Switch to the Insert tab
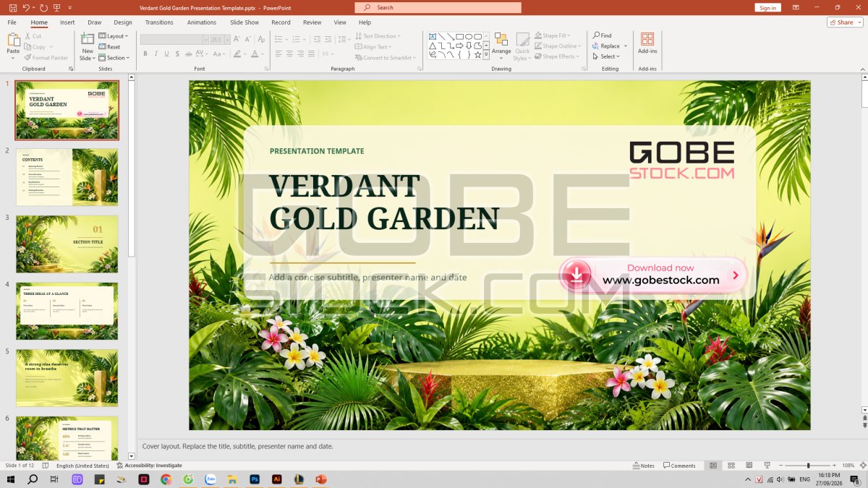The width and height of the screenshot is (868, 488). coord(67,22)
